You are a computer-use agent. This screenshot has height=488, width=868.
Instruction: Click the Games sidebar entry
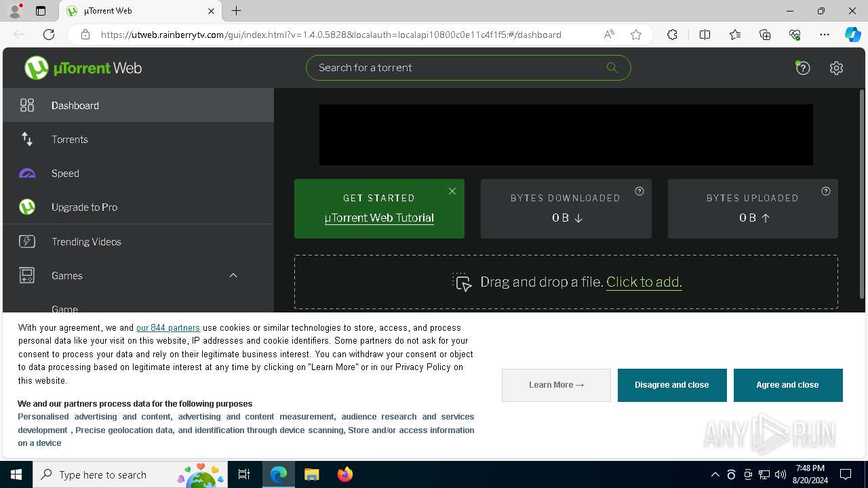[138, 275]
